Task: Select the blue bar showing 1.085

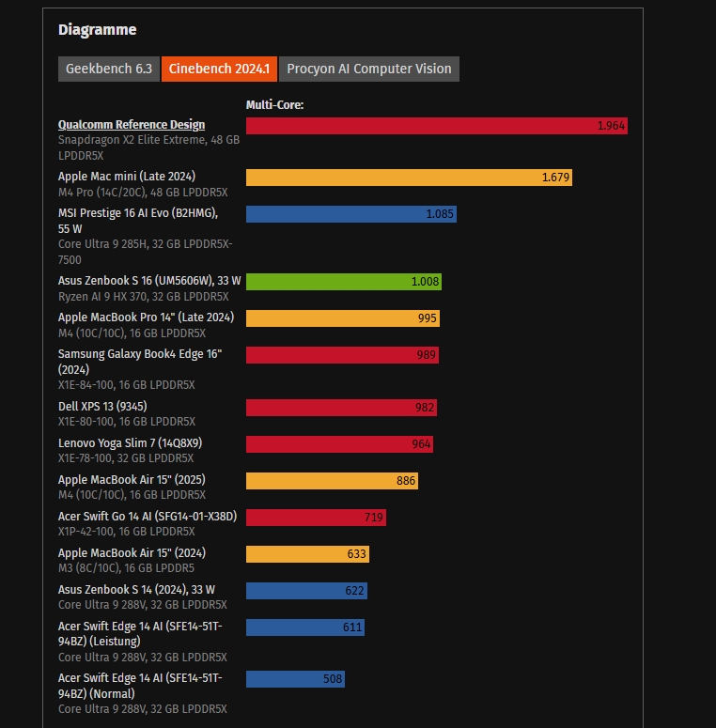Action: coord(350,214)
